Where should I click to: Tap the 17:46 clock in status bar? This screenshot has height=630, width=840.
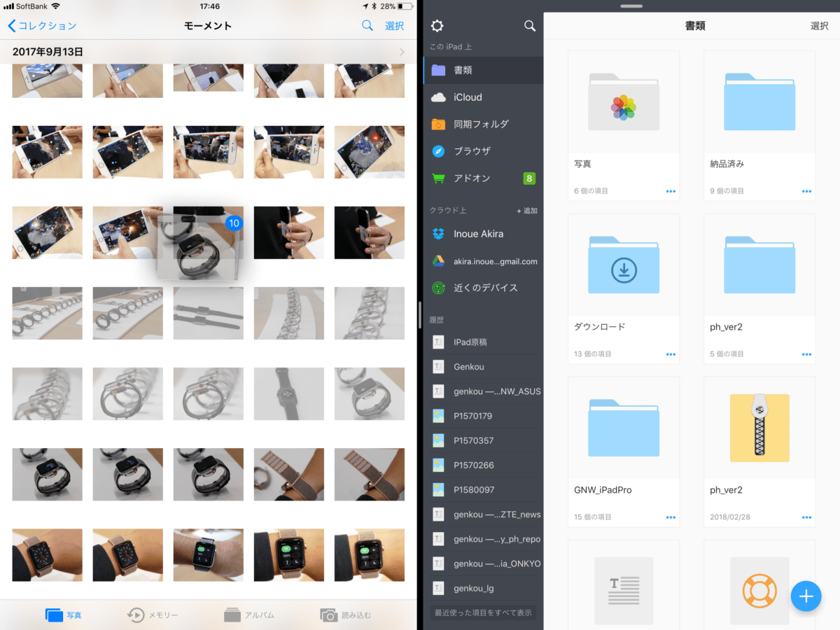210,6
